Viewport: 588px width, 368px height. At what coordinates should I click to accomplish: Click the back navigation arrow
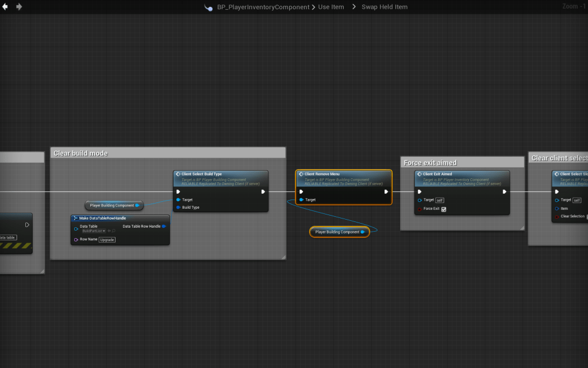(x=6, y=7)
